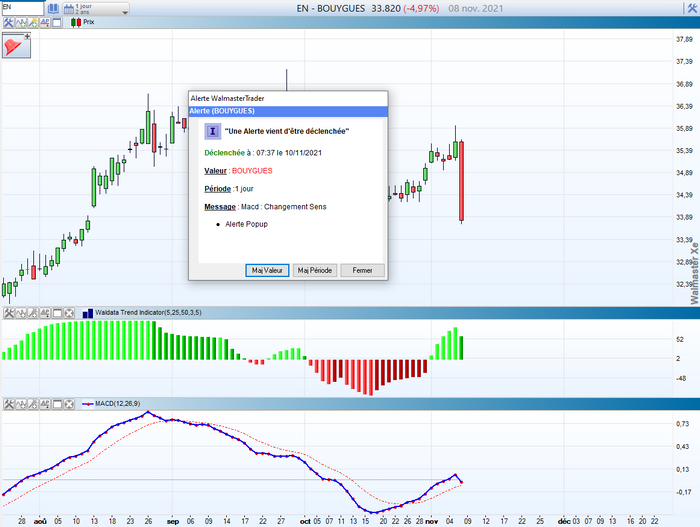The image size is (700, 527).
Task: Open the settings tools in the Prix toolbar
Action: [8, 22]
